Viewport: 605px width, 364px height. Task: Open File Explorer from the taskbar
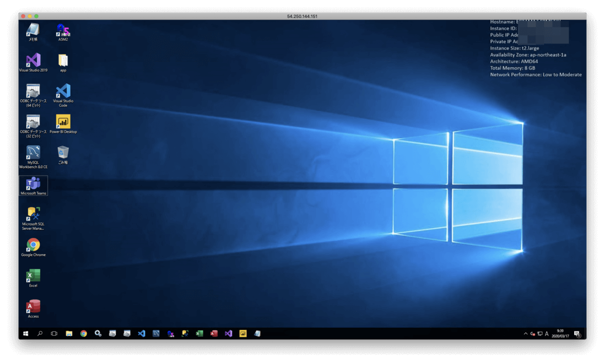tap(69, 334)
